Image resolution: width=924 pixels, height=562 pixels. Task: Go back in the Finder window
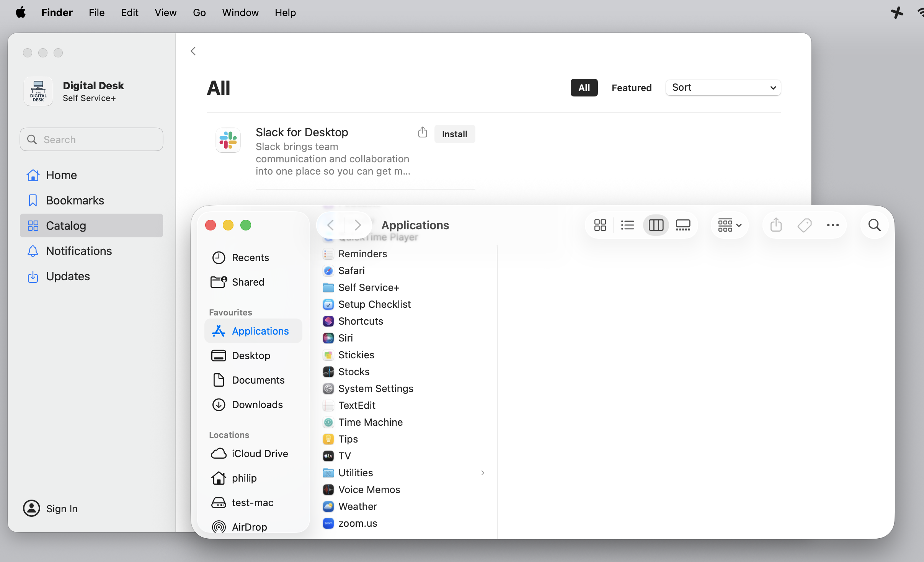[x=331, y=225]
